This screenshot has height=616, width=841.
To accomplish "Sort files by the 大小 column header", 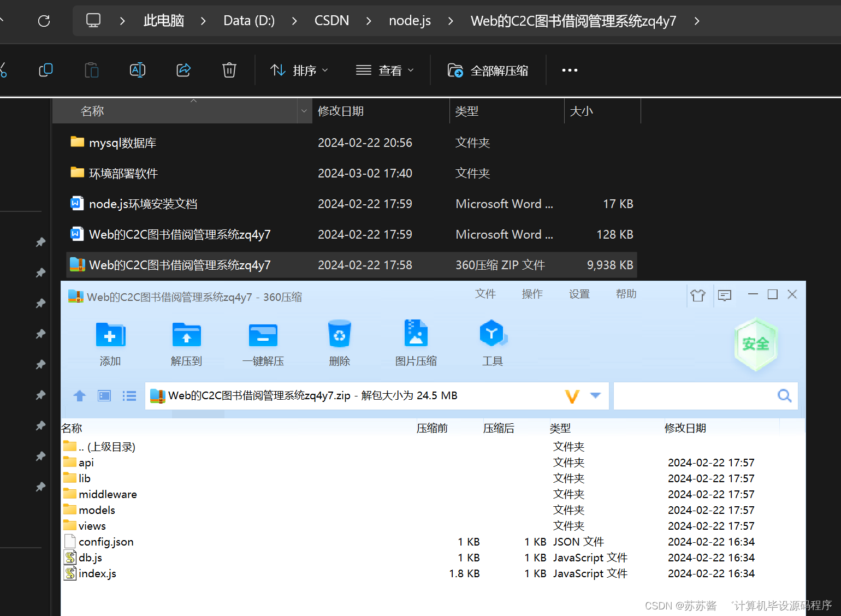I will pyautogui.click(x=582, y=111).
